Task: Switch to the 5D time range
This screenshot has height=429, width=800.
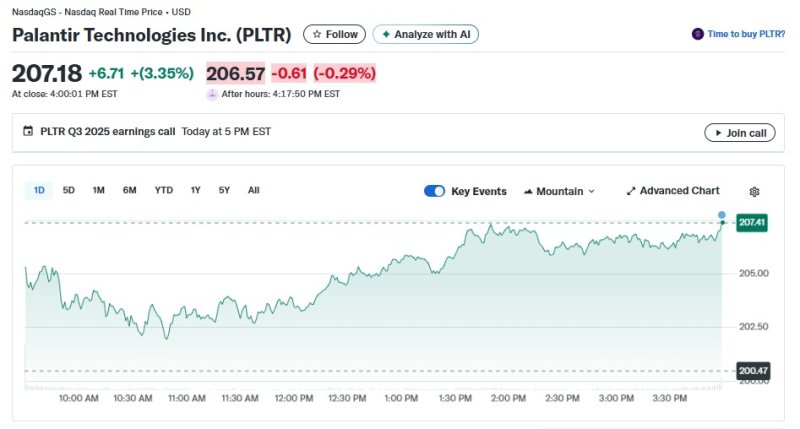Action: coord(69,190)
